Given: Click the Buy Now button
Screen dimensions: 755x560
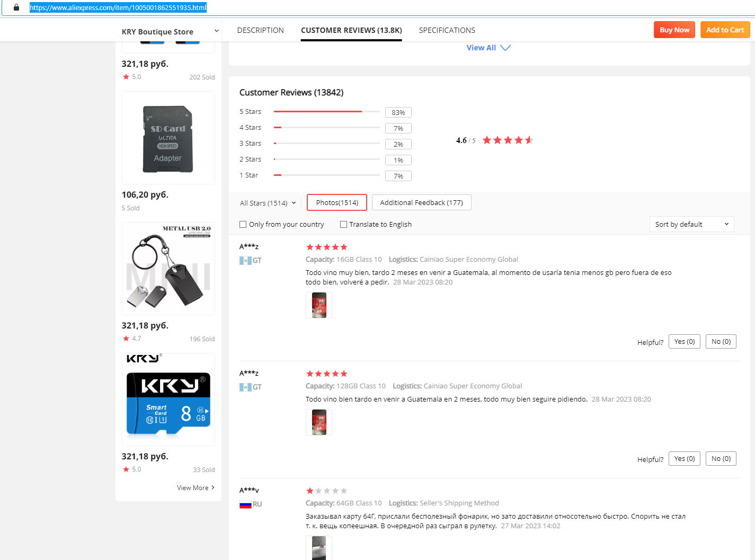Looking at the screenshot, I should [674, 30].
